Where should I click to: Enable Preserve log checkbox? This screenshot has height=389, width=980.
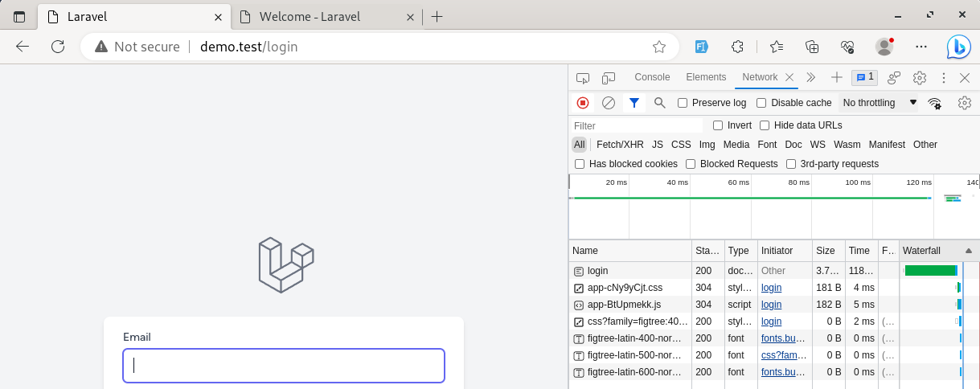tap(683, 103)
